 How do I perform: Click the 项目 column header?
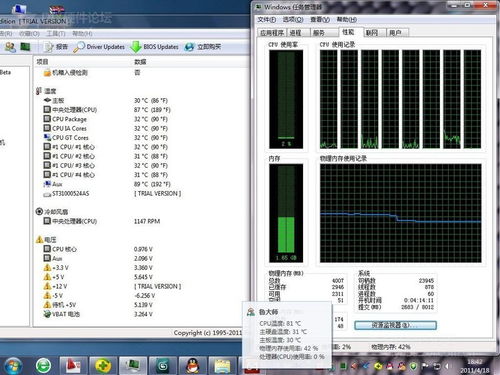coord(42,62)
